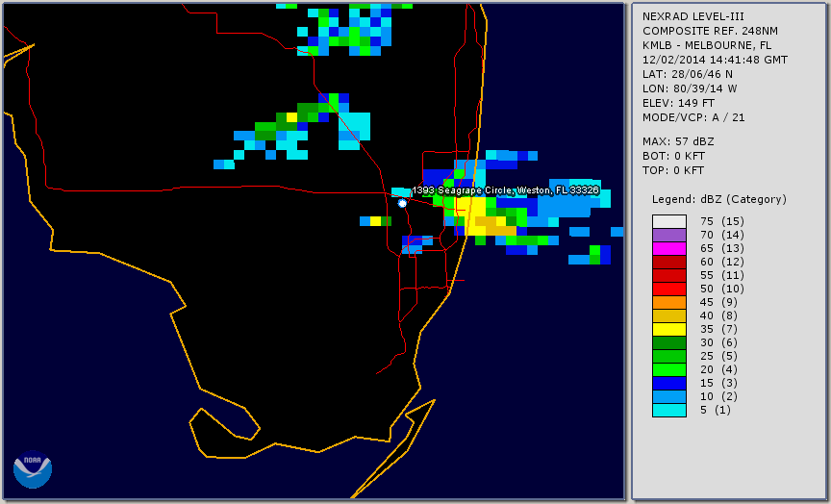Select the 70 dBZ purple legend swatch
The image size is (831, 504).
tap(669, 235)
